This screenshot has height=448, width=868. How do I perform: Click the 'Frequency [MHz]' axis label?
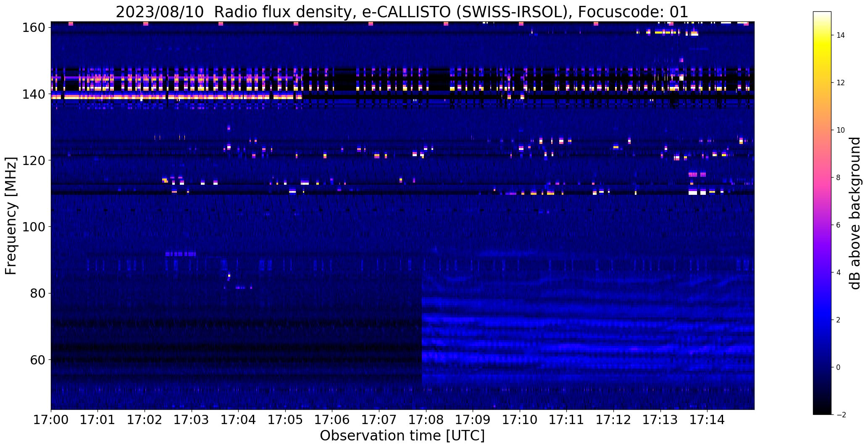pyautogui.click(x=11, y=216)
